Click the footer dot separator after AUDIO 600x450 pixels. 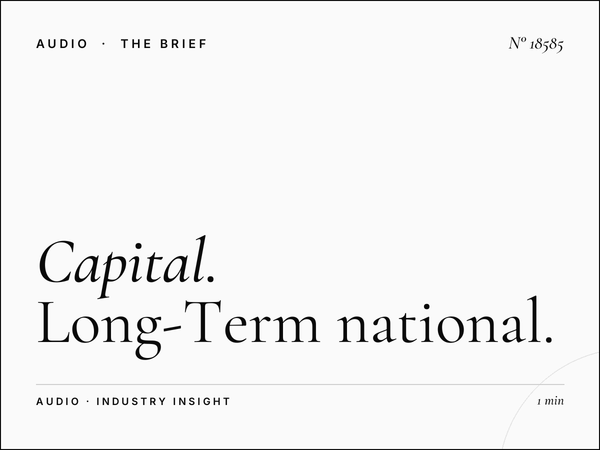[88, 401]
